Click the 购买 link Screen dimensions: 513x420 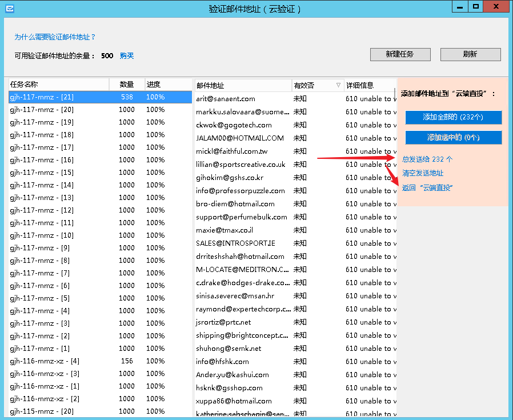pyautogui.click(x=127, y=55)
